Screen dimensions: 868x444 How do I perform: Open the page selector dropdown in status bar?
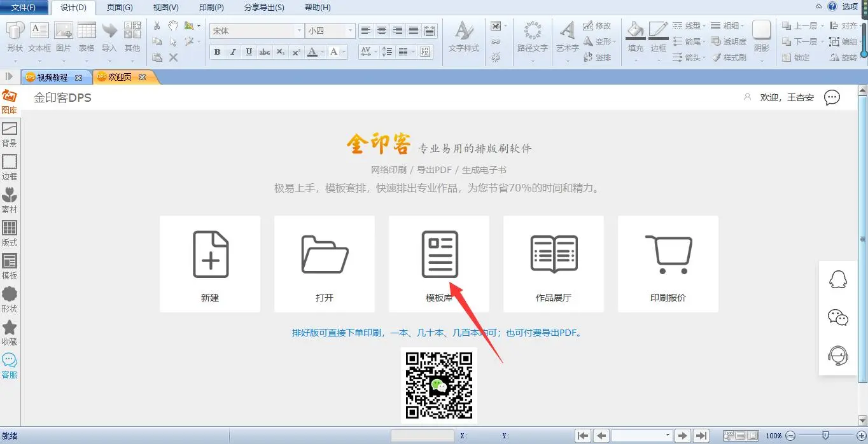point(668,436)
